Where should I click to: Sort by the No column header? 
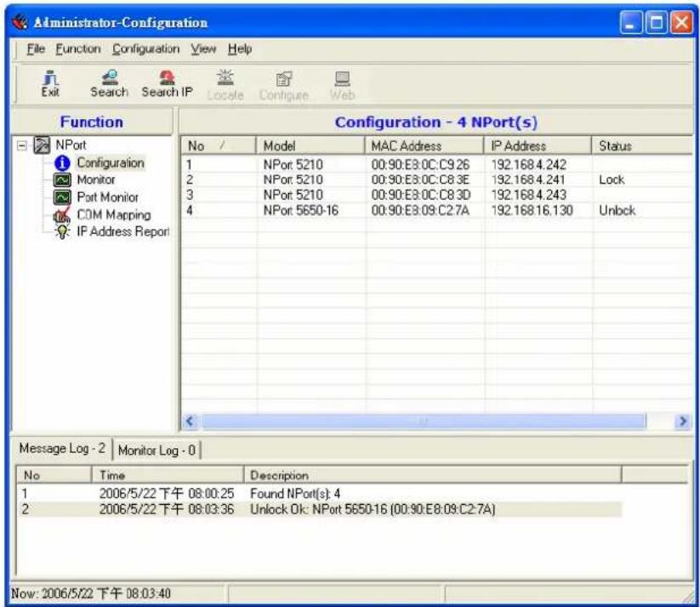point(219,145)
